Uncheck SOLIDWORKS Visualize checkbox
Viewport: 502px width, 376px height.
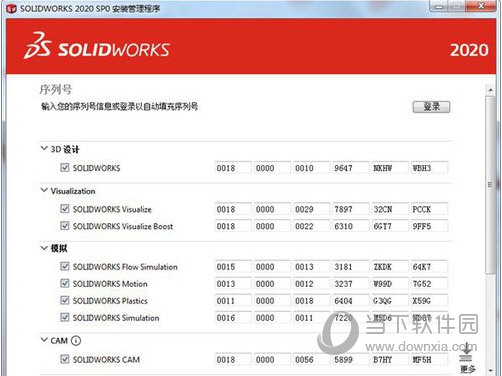pyautogui.click(x=65, y=209)
